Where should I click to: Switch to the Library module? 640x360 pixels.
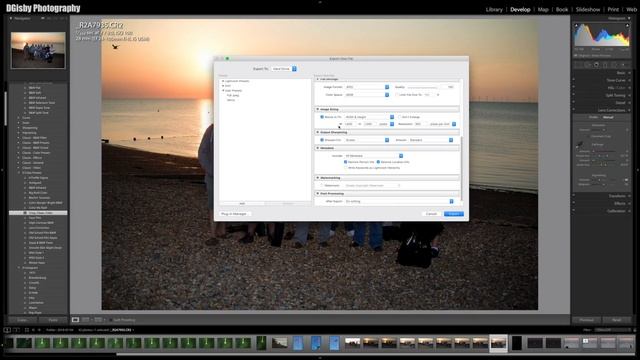494,9
